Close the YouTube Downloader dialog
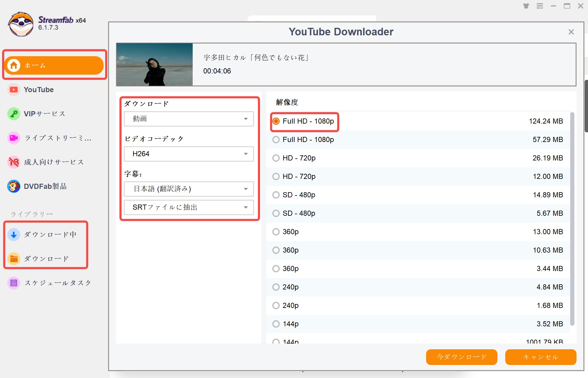The height and width of the screenshot is (378, 588). click(x=571, y=32)
